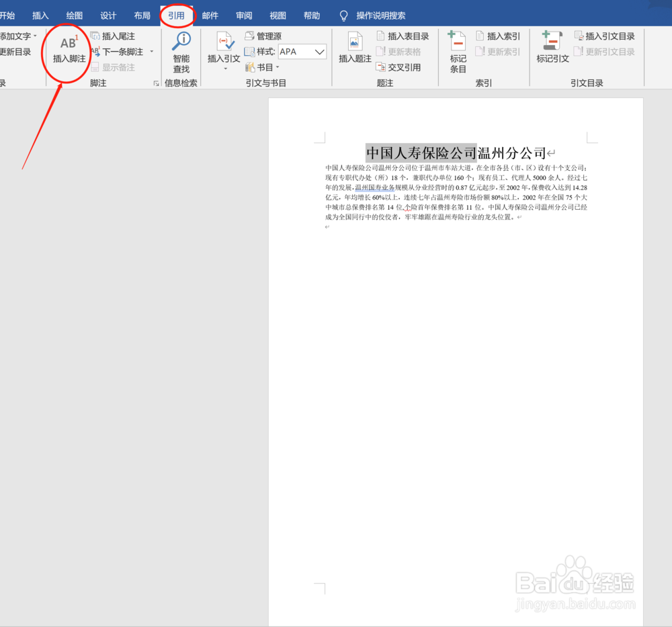Insert Table of Authorities (插入引文目录)
This screenshot has width=672, height=627.
click(x=605, y=36)
